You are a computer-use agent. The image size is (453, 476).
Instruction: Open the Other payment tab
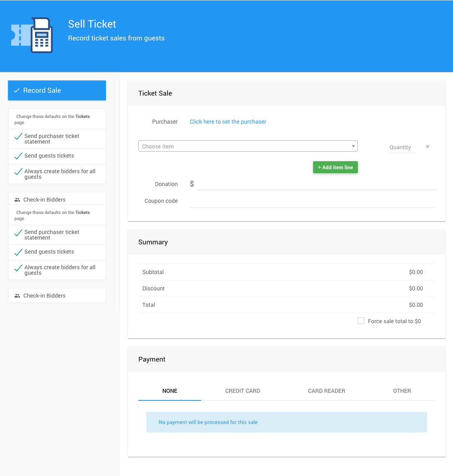coord(402,391)
